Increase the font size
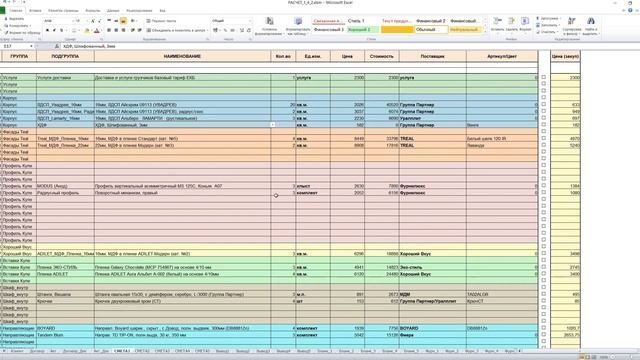640x360 pixels. click(93, 21)
